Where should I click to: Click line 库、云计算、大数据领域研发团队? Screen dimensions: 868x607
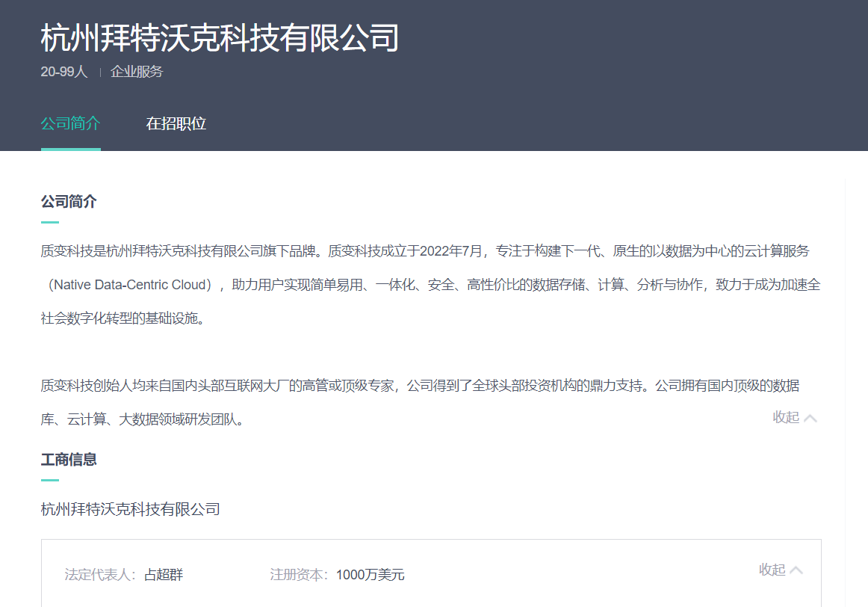click(x=142, y=420)
